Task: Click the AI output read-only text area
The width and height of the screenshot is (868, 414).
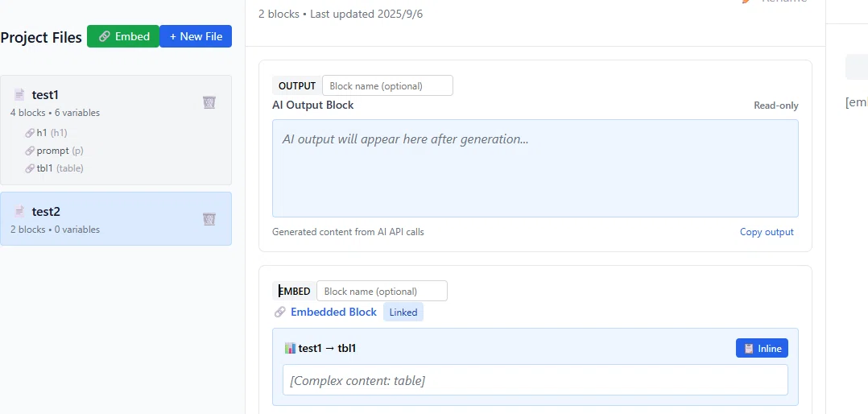Action: point(535,168)
